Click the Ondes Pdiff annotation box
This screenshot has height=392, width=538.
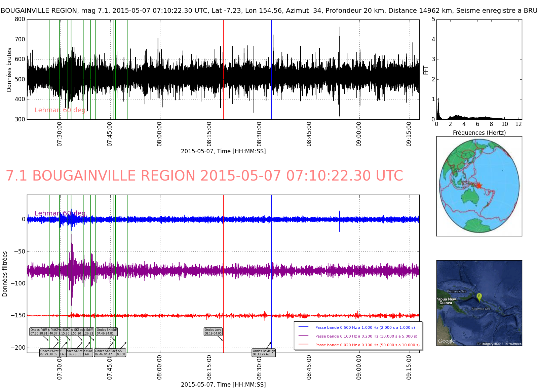click(x=39, y=332)
